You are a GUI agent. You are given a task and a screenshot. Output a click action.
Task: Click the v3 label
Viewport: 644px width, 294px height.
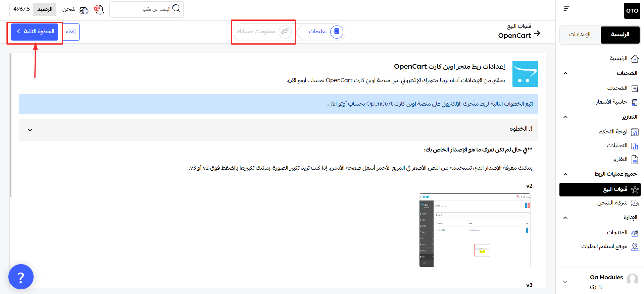529,285
